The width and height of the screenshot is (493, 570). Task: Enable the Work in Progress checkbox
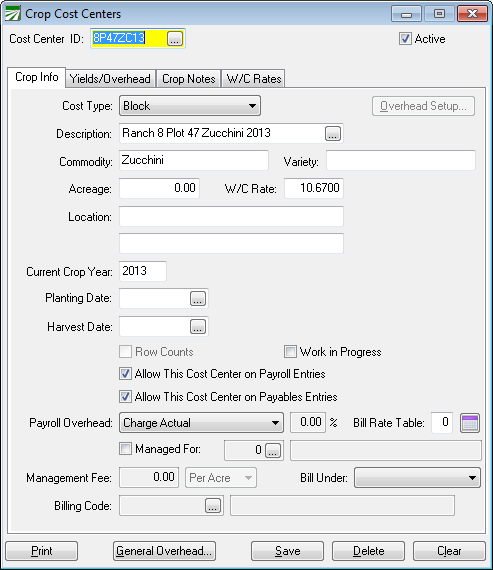click(x=290, y=352)
